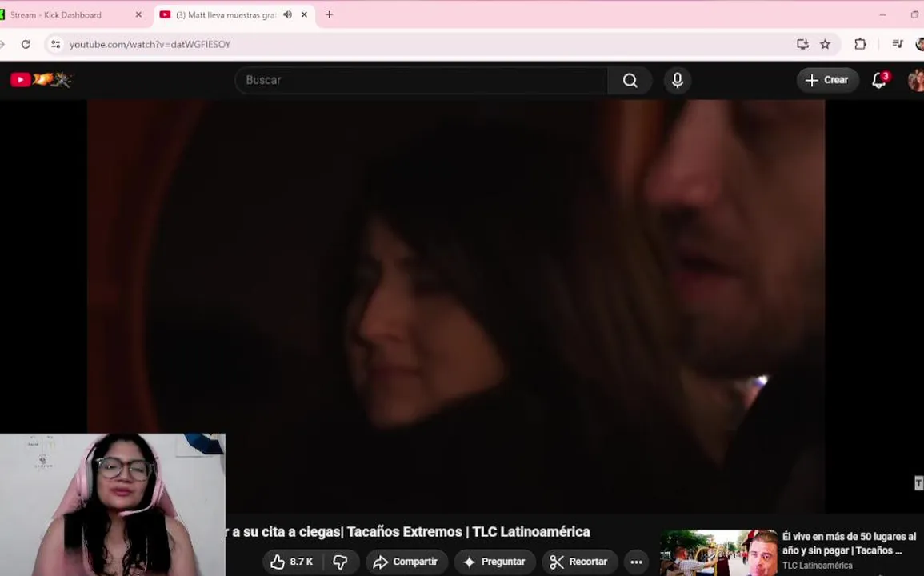The height and width of the screenshot is (576, 924).
Task: Open the Crear menu
Action: point(827,80)
